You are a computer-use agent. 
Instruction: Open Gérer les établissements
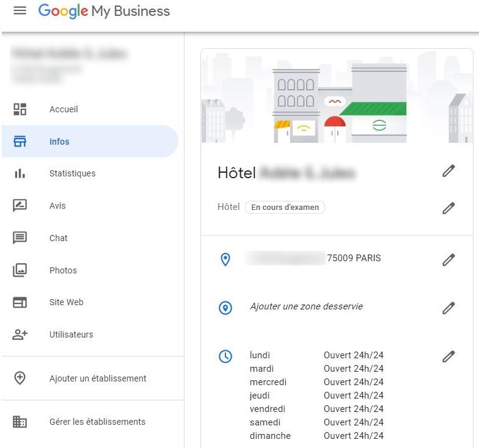pyautogui.click(x=97, y=422)
